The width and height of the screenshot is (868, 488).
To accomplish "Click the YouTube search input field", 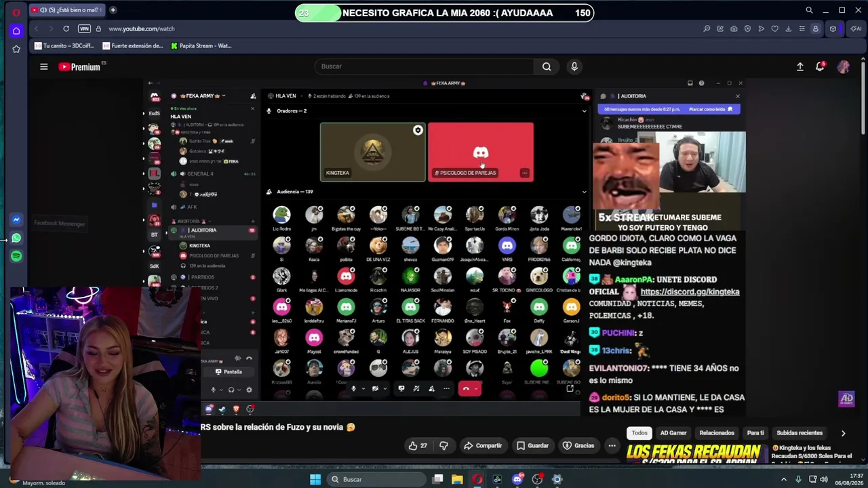I will [424, 66].
